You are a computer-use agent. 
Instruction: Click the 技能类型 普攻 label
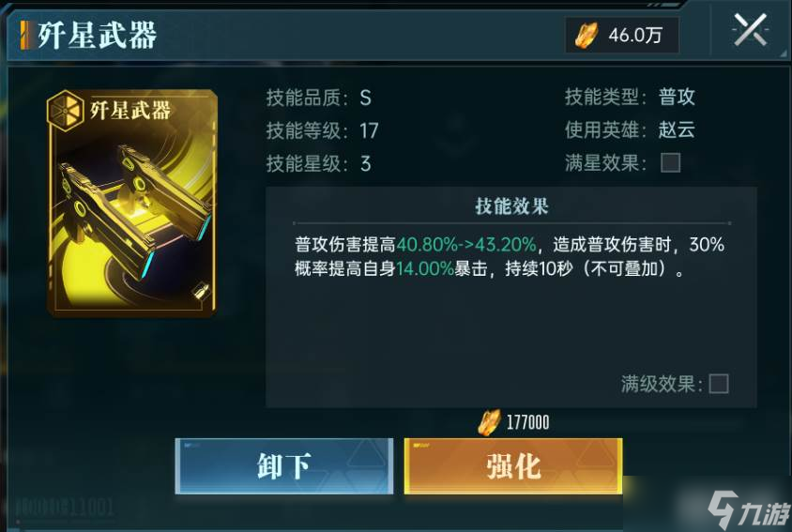tap(677, 97)
